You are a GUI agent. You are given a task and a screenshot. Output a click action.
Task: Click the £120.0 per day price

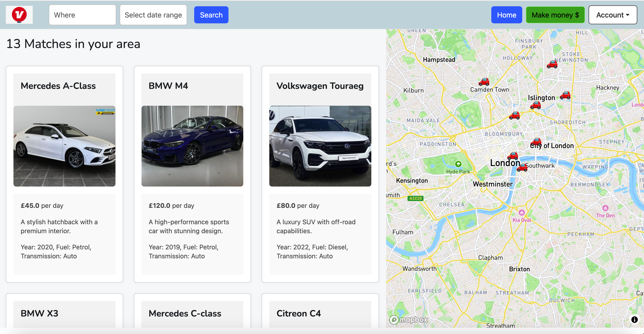pyautogui.click(x=172, y=205)
